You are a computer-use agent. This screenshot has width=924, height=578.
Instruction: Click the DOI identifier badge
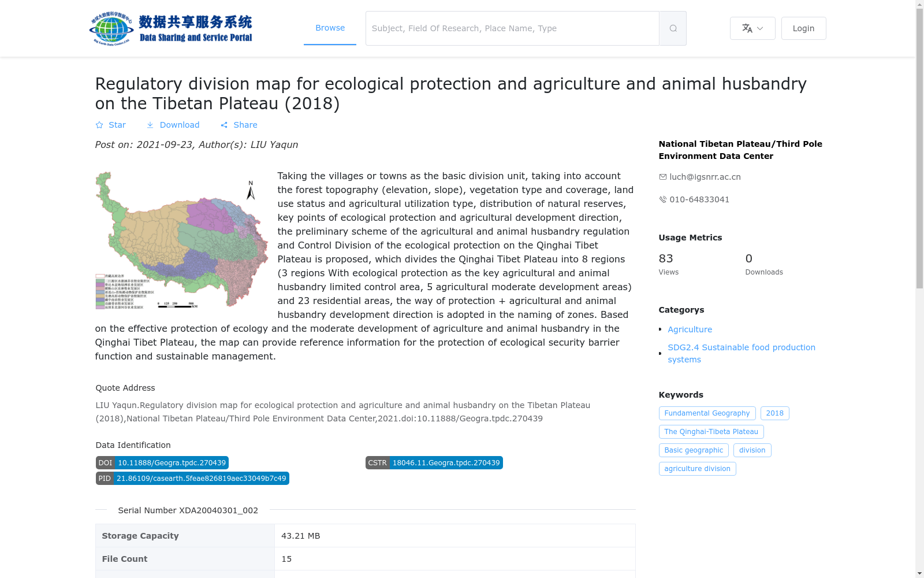point(162,463)
